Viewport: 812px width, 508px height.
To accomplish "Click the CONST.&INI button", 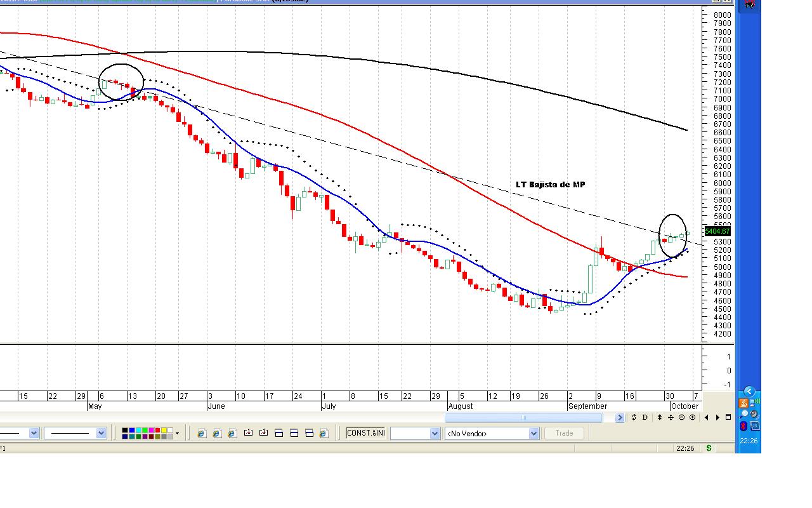I will pyautogui.click(x=366, y=433).
